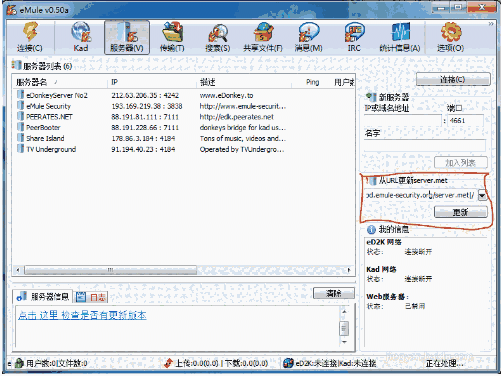
Task: Click the upload/download status bar icon
Action: pyautogui.click(x=169, y=363)
